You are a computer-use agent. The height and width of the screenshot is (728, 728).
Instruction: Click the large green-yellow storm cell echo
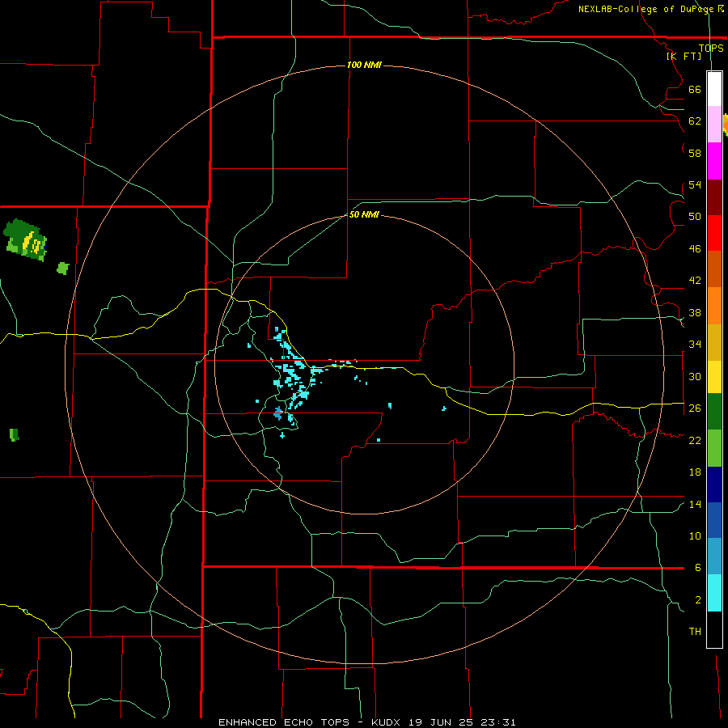click(x=26, y=239)
